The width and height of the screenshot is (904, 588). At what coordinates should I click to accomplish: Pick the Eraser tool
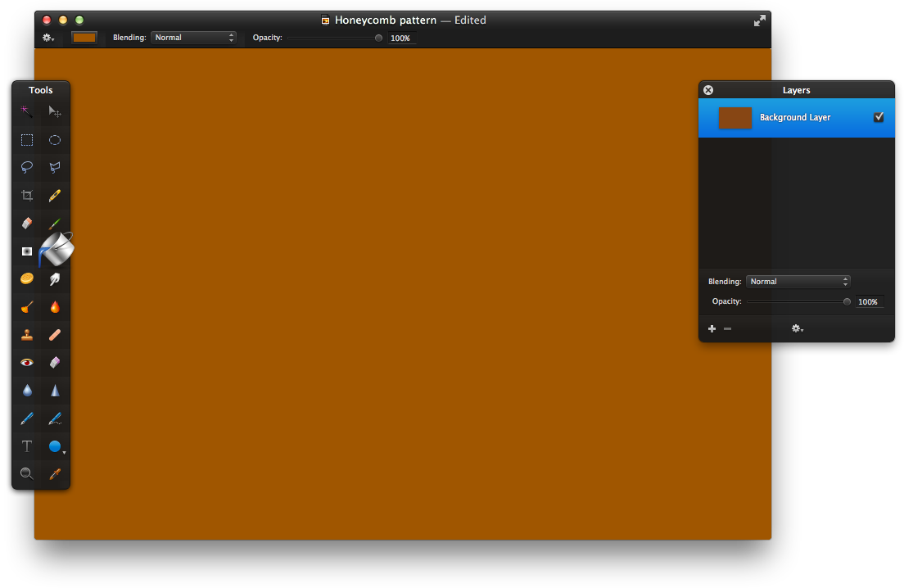tap(27, 224)
